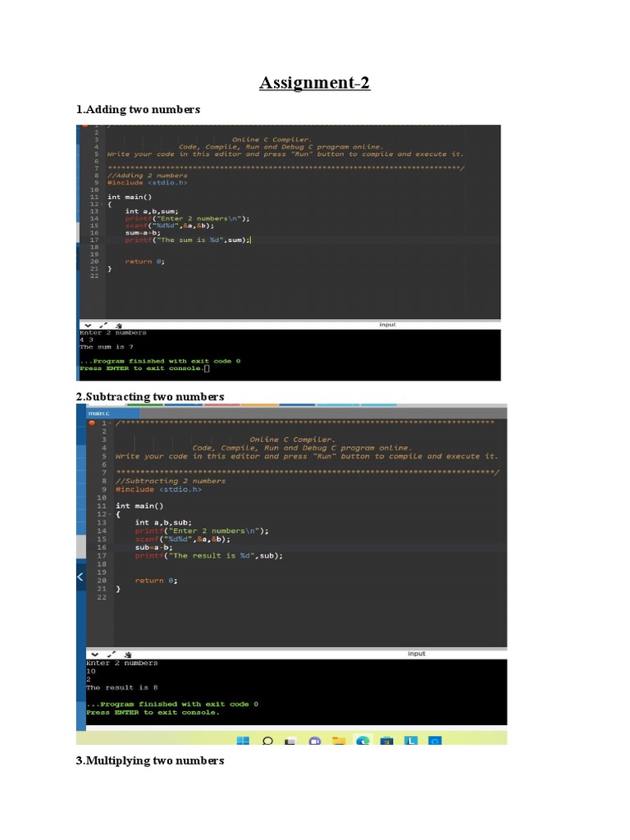The width and height of the screenshot is (630, 840).
Task: Click heading '3.Multiplying two numbers'
Action: pos(150,760)
